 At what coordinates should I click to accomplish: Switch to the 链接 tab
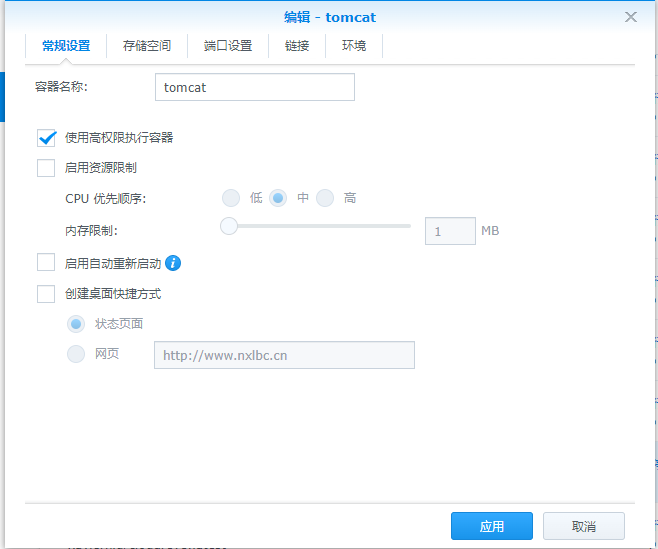coord(297,45)
